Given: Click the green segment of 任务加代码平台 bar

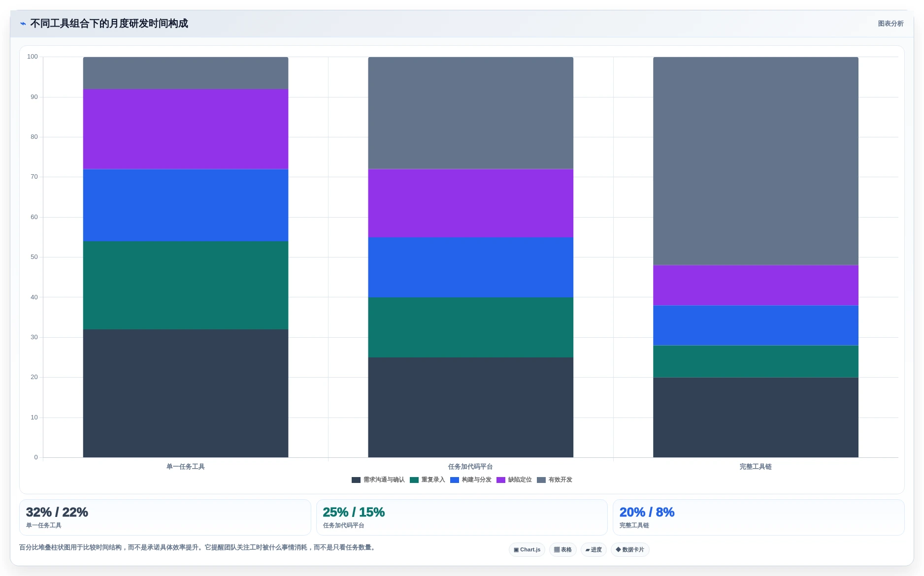Looking at the screenshot, I should tap(470, 327).
